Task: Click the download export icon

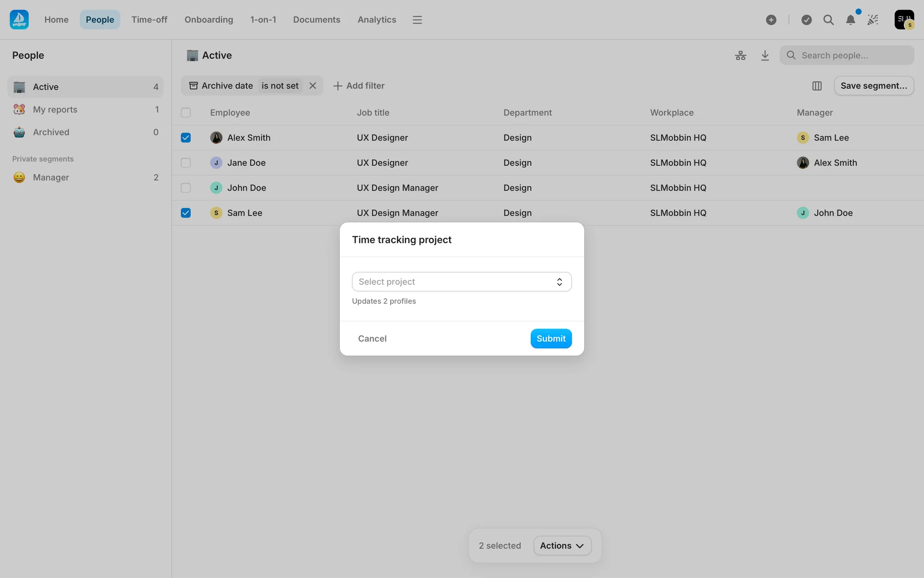Action: click(765, 55)
